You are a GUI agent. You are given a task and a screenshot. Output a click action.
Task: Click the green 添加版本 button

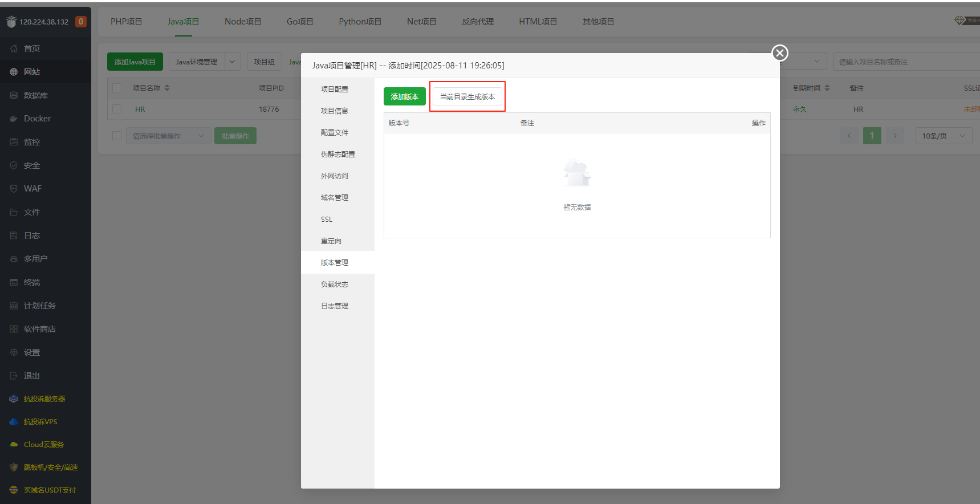click(404, 96)
